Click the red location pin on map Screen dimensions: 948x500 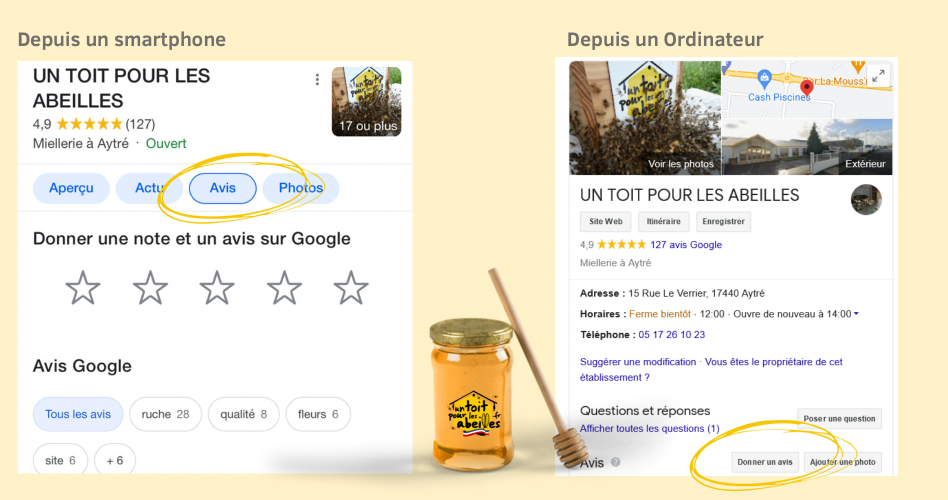[x=807, y=89]
